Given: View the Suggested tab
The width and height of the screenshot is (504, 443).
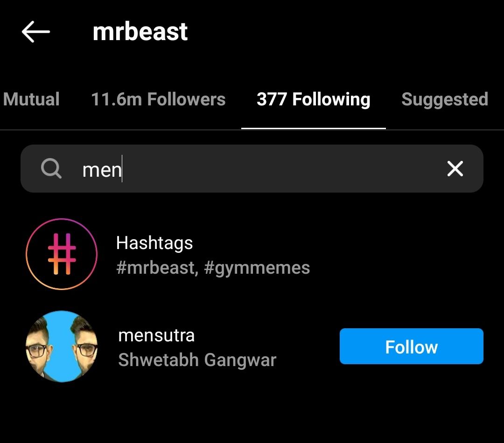Looking at the screenshot, I should tap(444, 99).
